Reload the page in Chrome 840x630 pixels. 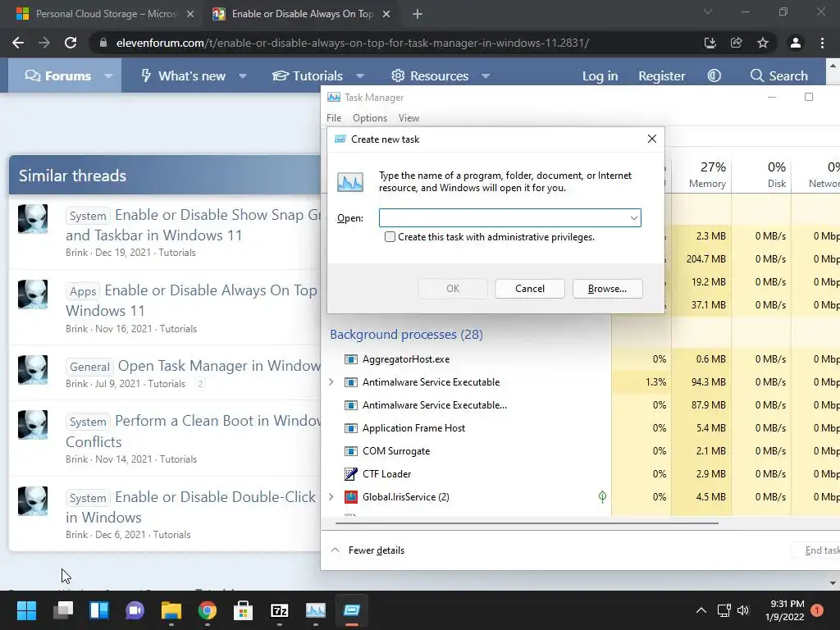pos(71,43)
